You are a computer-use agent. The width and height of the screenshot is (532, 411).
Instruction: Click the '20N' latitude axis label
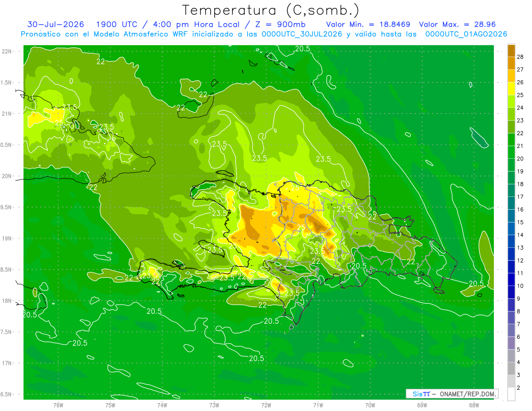pos(7,176)
